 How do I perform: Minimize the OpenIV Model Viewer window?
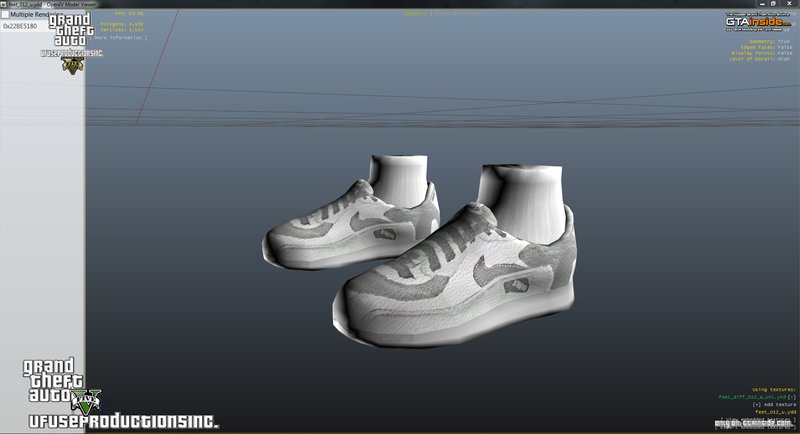762,4
